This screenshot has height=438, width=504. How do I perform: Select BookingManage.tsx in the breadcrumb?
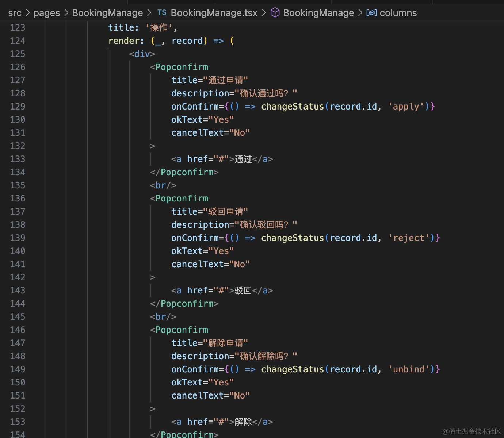click(x=214, y=13)
